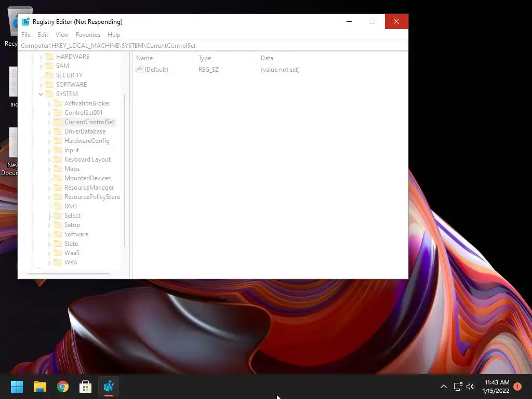Select the SOFTWARE folder icon

pyautogui.click(x=49, y=84)
